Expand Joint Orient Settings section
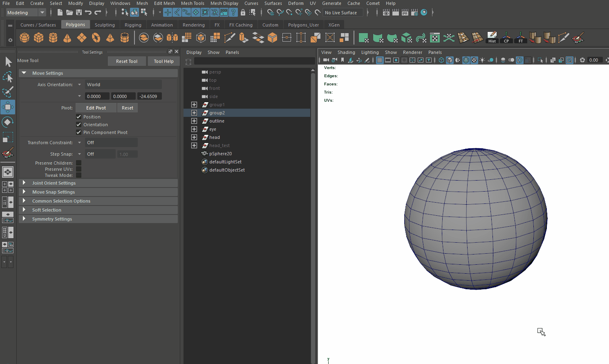The image size is (609, 364). (x=24, y=183)
